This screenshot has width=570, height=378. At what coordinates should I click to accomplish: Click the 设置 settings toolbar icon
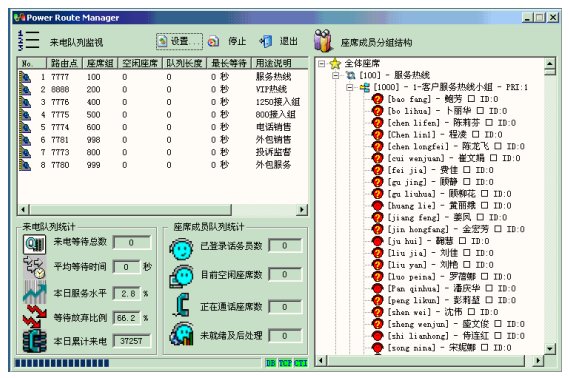[x=162, y=41]
